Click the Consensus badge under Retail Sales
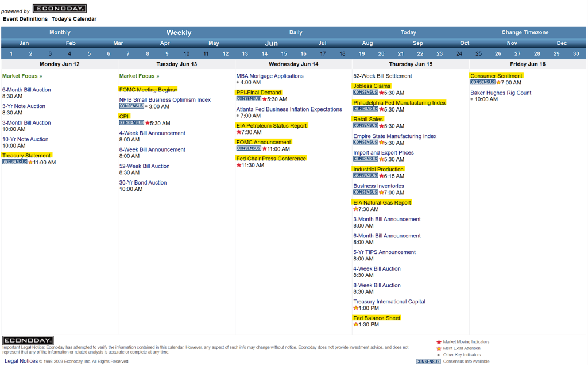588x365 pixels. click(365, 125)
